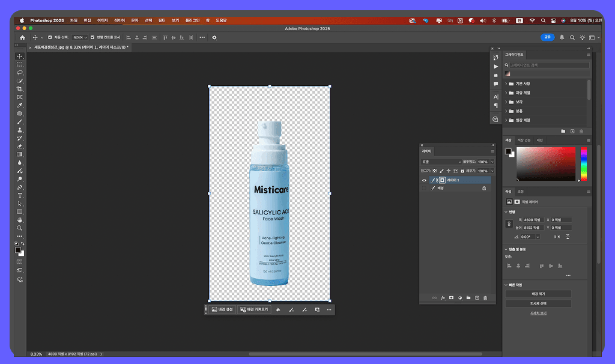
Task: Toggle 변형 컨트롤 표시 checkbox
Action: click(92, 38)
